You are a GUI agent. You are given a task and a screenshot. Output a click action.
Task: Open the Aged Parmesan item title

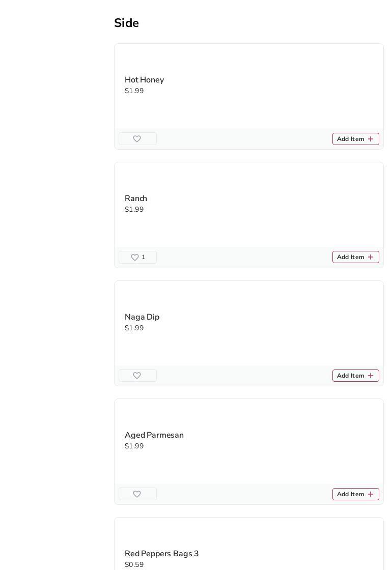(154, 435)
